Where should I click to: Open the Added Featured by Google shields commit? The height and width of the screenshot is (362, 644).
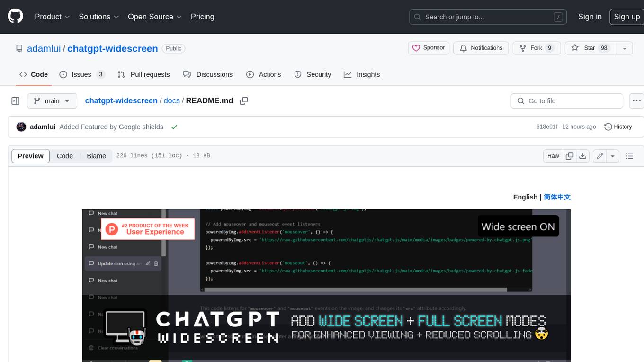(x=111, y=127)
